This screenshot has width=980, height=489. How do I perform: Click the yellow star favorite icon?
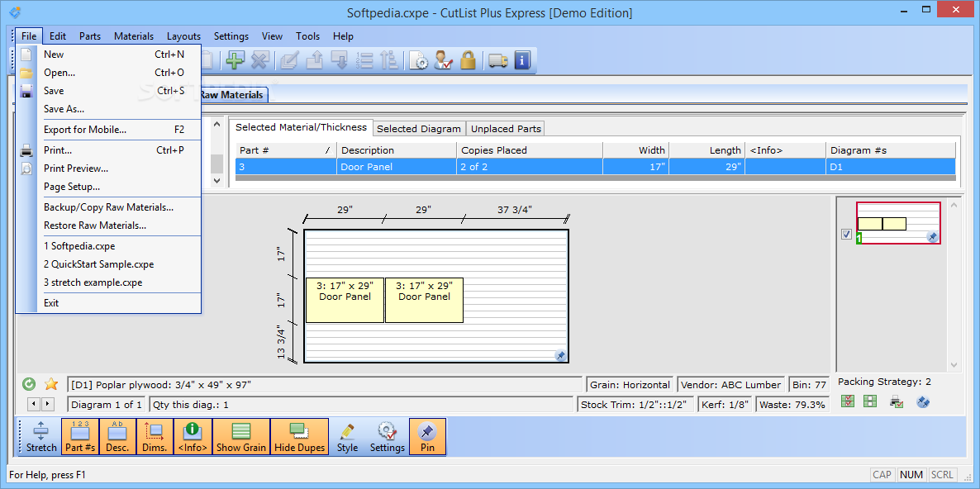[x=50, y=384]
